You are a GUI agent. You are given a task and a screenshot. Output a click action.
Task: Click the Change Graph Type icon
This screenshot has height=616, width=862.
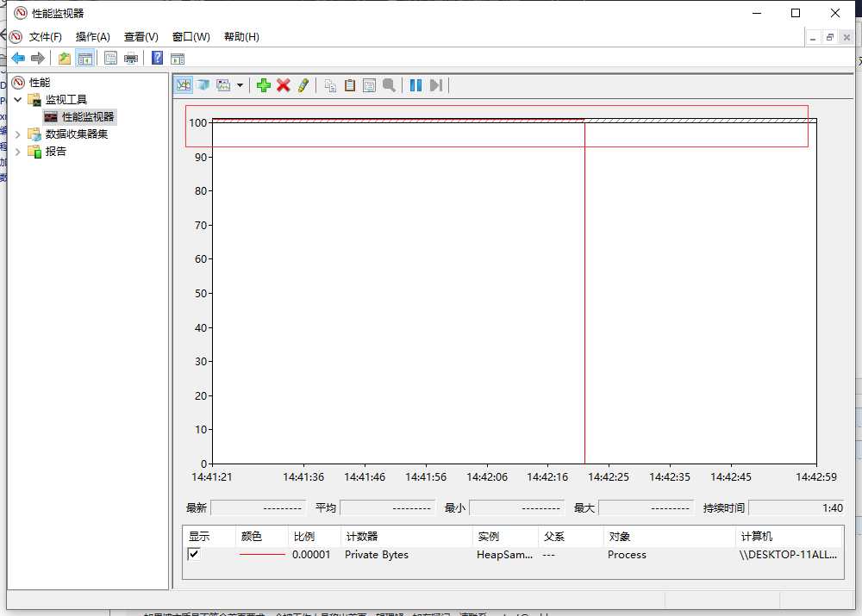[x=223, y=85]
